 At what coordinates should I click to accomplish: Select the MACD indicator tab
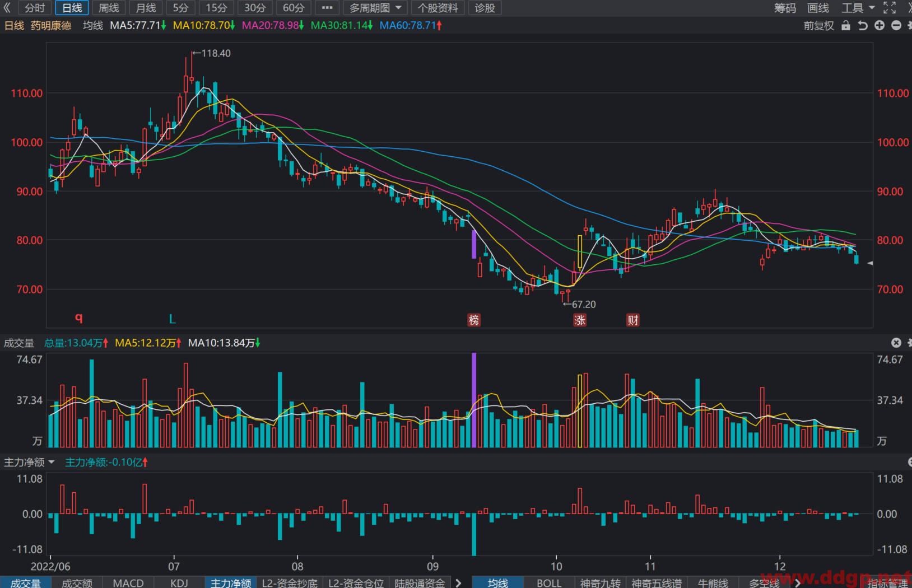pos(128,582)
